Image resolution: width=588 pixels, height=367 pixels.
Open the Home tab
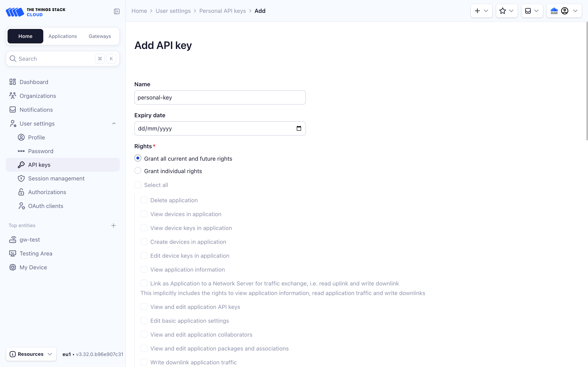point(25,35)
